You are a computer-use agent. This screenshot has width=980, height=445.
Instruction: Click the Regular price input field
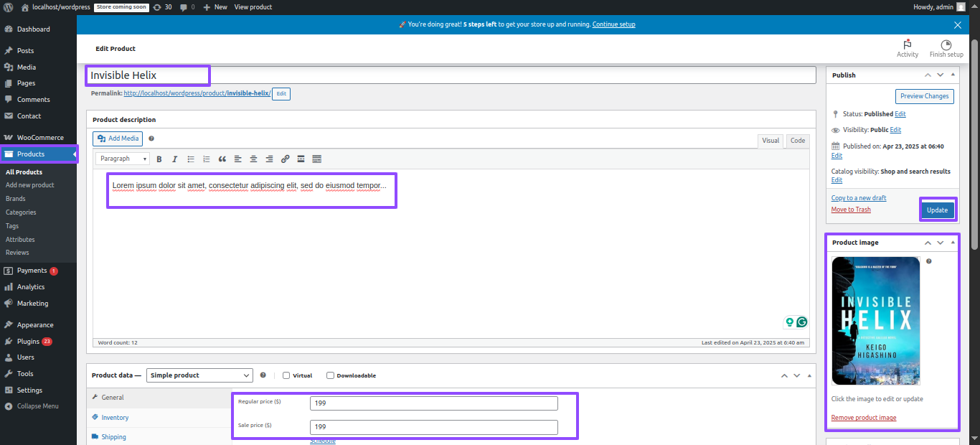433,403
